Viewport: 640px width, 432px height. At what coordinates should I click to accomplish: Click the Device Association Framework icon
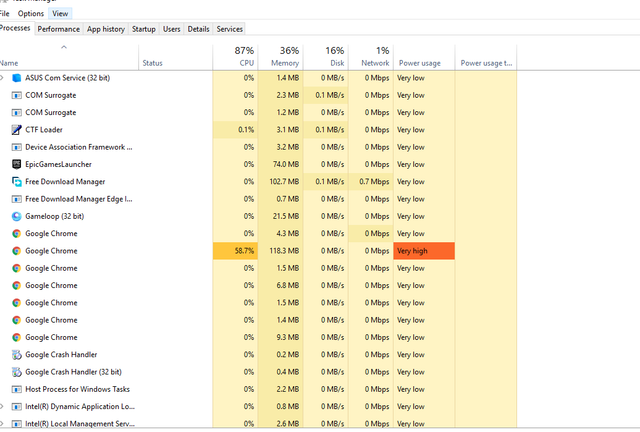pyautogui.click(x=16, y=147)
